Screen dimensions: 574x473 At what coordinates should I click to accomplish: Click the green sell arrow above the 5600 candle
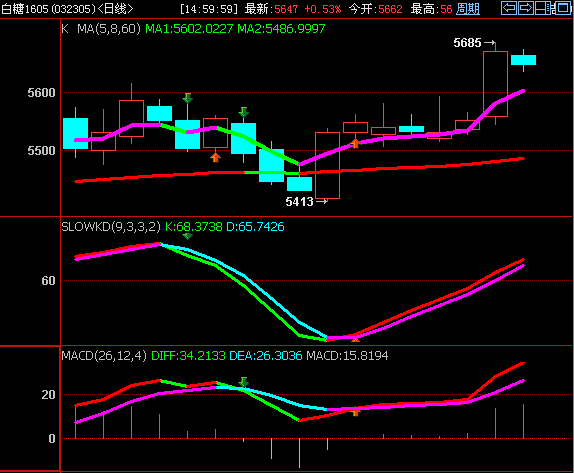[187, 98]
